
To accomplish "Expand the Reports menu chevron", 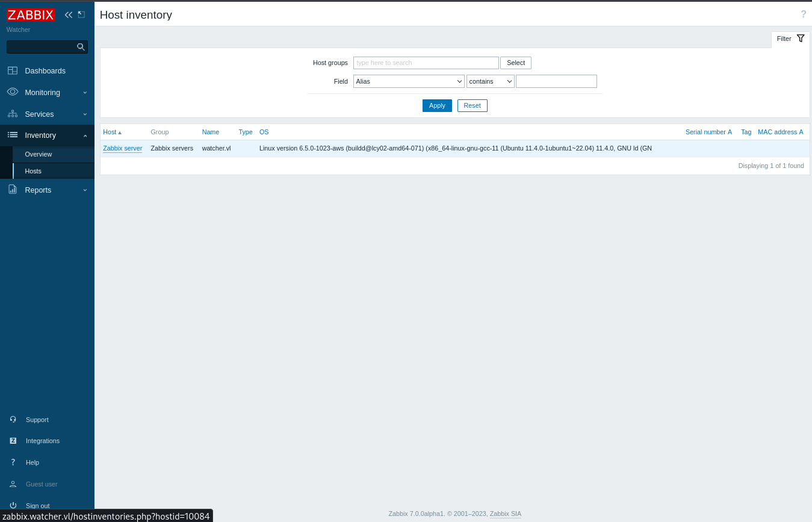I will point(85,190).
